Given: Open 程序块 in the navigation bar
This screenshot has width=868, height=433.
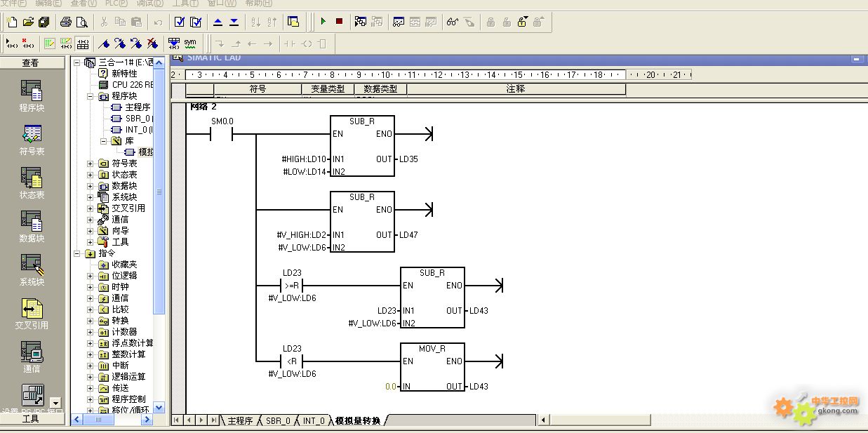Looking at the screenshot, I should pos(32,97).
